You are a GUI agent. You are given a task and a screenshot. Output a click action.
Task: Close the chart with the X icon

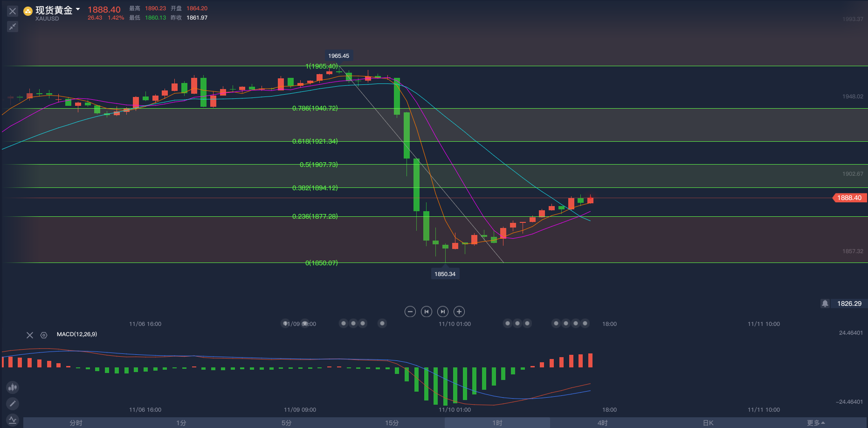click(x=13, y=11)
